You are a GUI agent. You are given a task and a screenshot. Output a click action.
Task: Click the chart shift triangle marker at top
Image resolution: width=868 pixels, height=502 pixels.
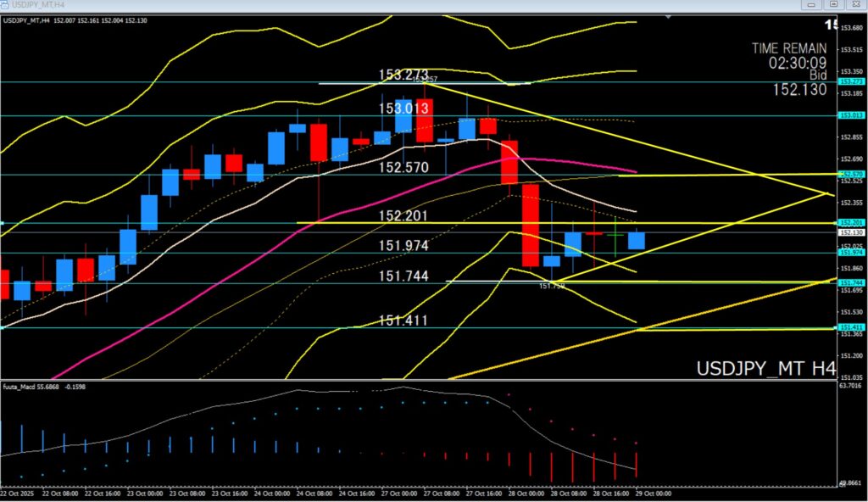[669, 15]
